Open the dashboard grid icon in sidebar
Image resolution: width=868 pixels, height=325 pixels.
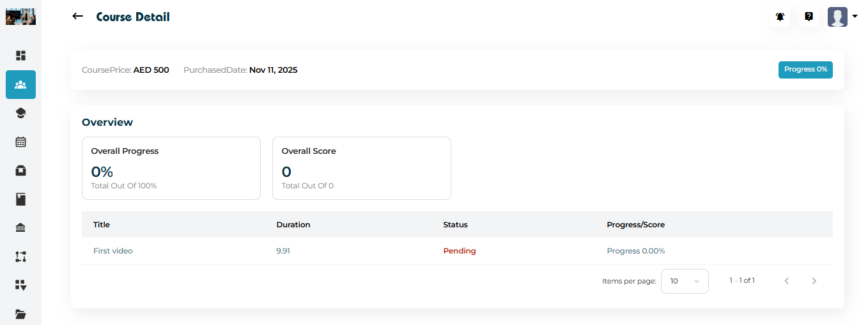click(x=20, y=56)
